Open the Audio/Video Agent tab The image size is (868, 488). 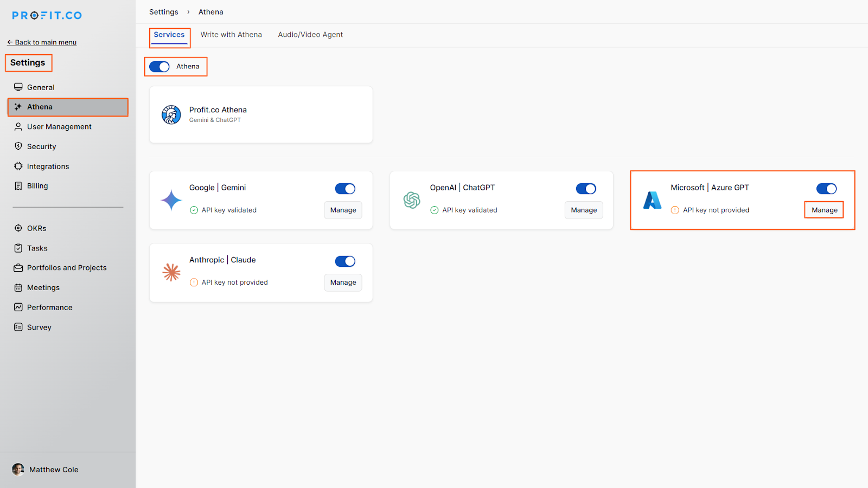310,35
